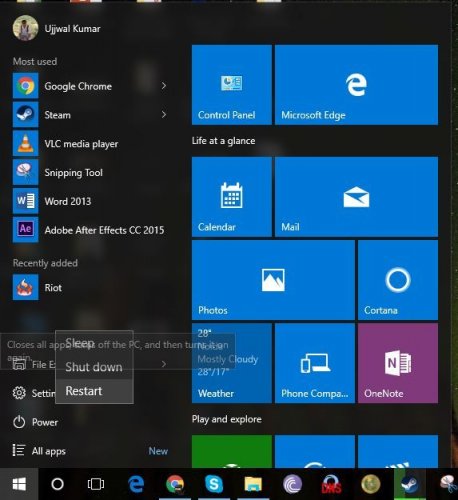The image size is (458, 500).
Task: Open the Mail tile
Action: click(356, 197)
